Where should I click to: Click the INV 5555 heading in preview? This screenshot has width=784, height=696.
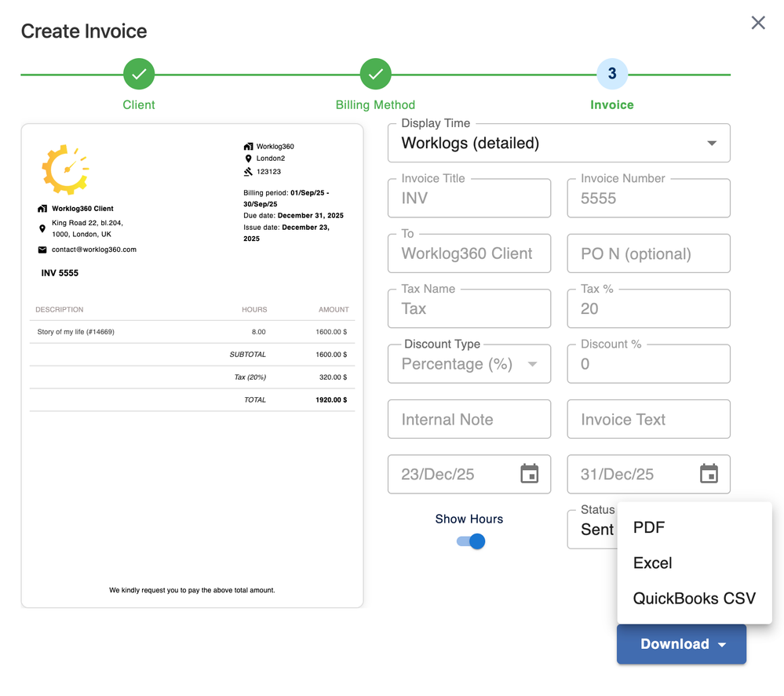coord(60,273)
